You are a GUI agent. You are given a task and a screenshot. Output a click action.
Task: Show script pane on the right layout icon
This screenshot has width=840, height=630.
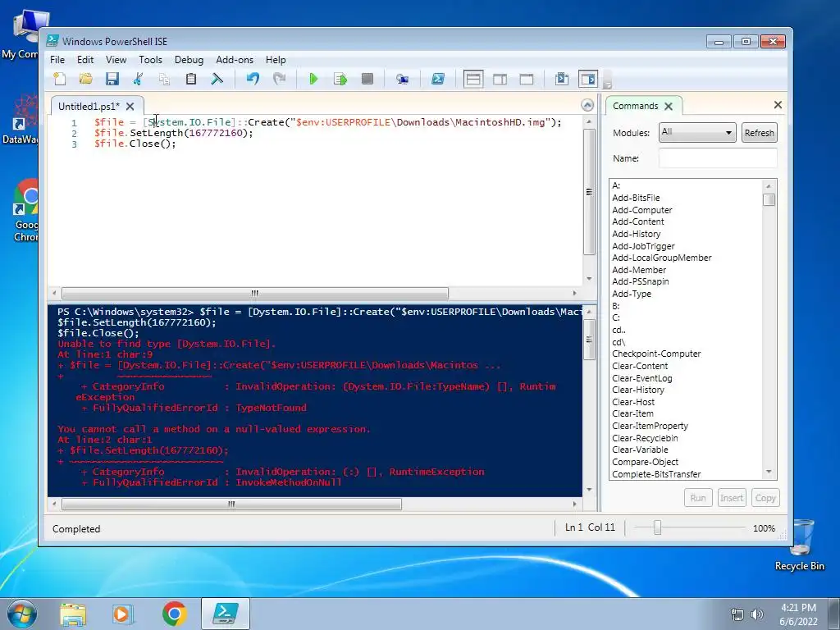pos(500,80)
